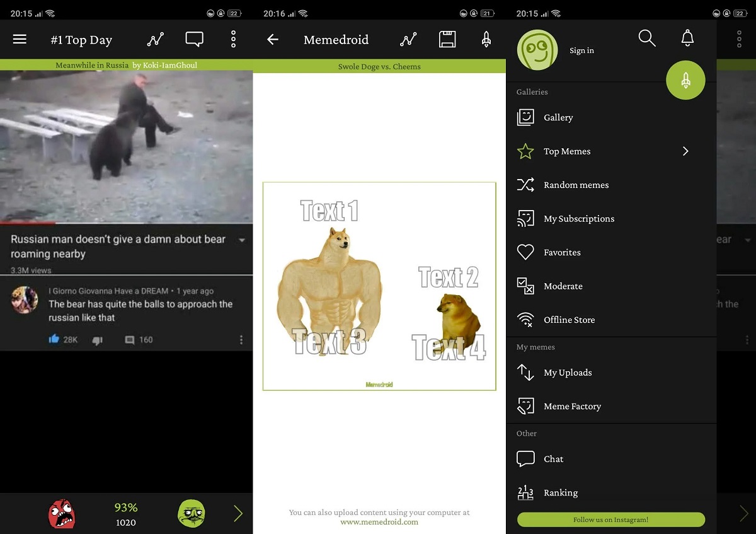Image resolution: width=756 pixels, height=534 pixels.
Task: Tap the My Uploads arrows icon
Action: point(525,373)
